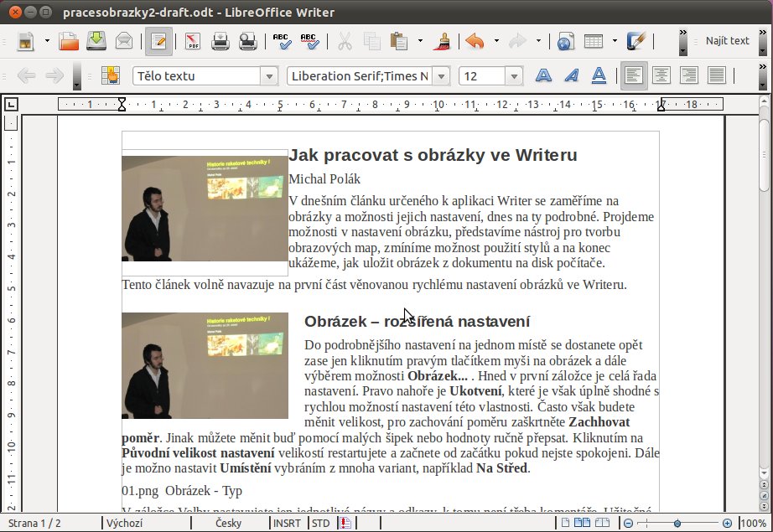This screenshot has width=773, height=532.
Task: Click the Liberation Serif font name field
Action: click(x=360, y=76)
